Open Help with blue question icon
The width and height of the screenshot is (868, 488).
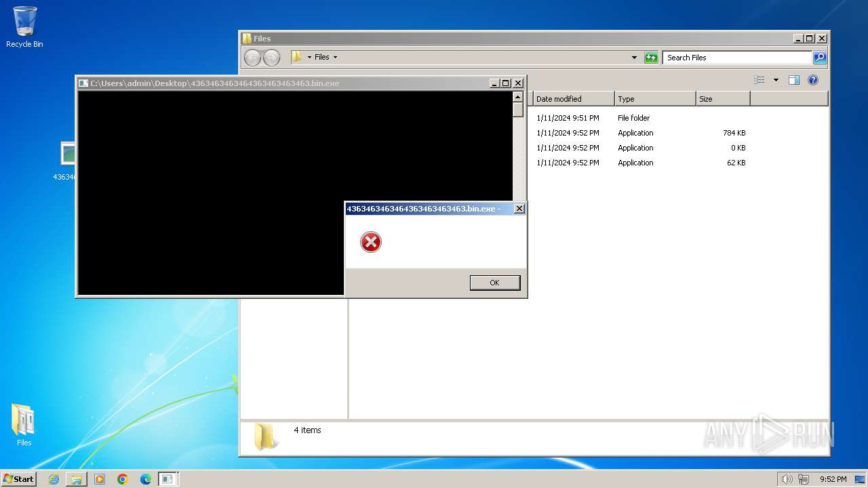[813, 80]
